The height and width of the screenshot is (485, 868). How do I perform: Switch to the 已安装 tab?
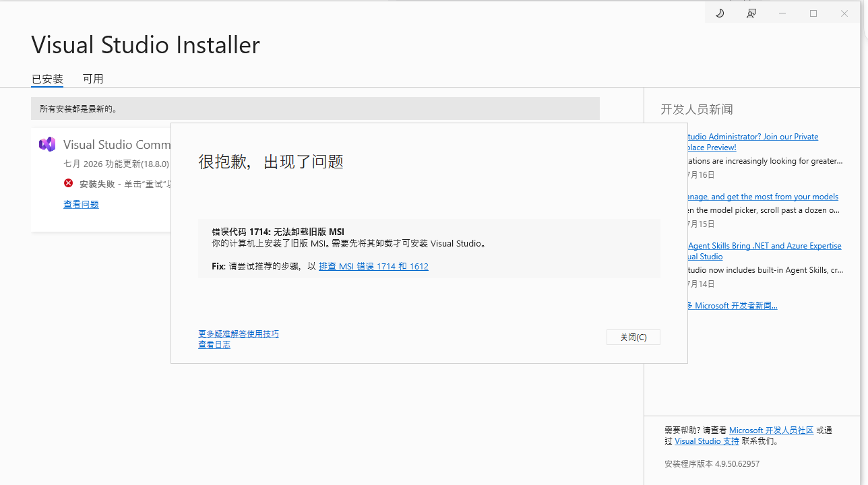coord(47,79)
